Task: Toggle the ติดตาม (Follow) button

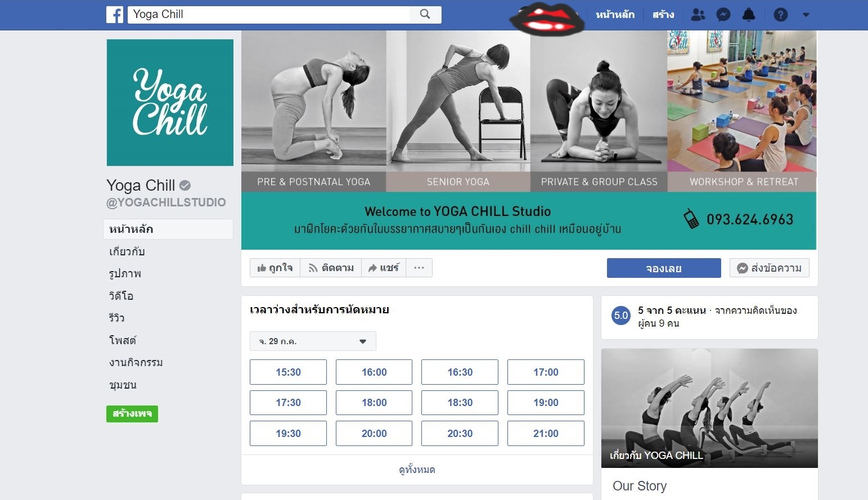Action: (x=331, y=268)
